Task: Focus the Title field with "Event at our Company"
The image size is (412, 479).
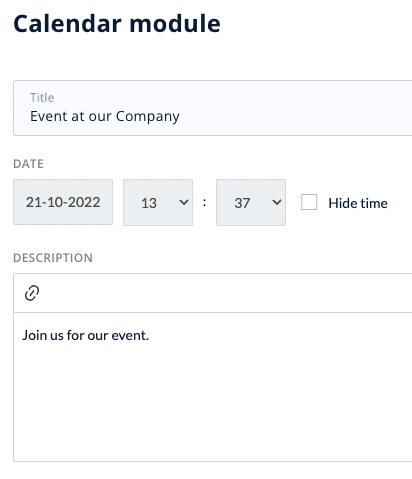Action: (x=213, y=108)
